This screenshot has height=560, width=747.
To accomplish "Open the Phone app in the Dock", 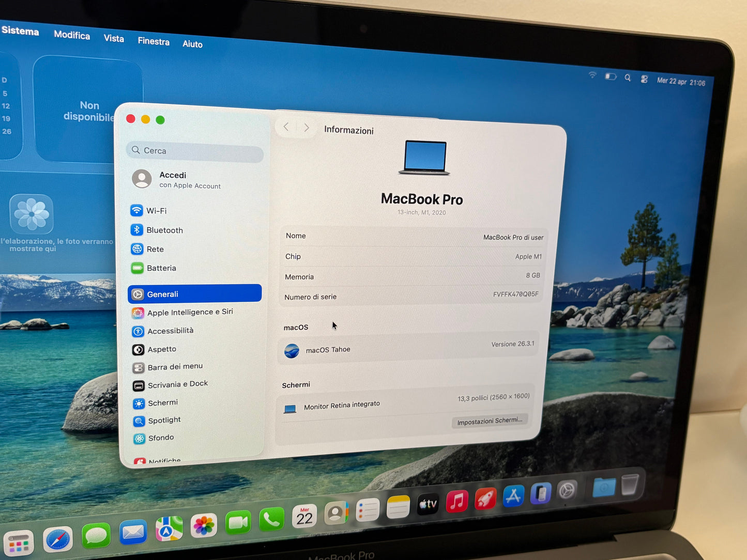I will (x=271, y=520).
